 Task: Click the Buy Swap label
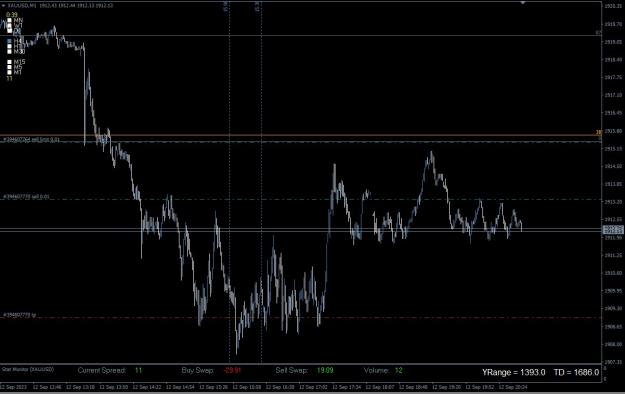198,370
